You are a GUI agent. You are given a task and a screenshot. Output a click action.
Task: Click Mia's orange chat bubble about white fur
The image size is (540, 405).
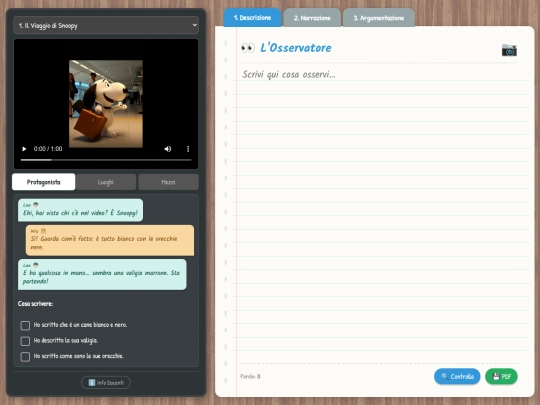[110, 240]
